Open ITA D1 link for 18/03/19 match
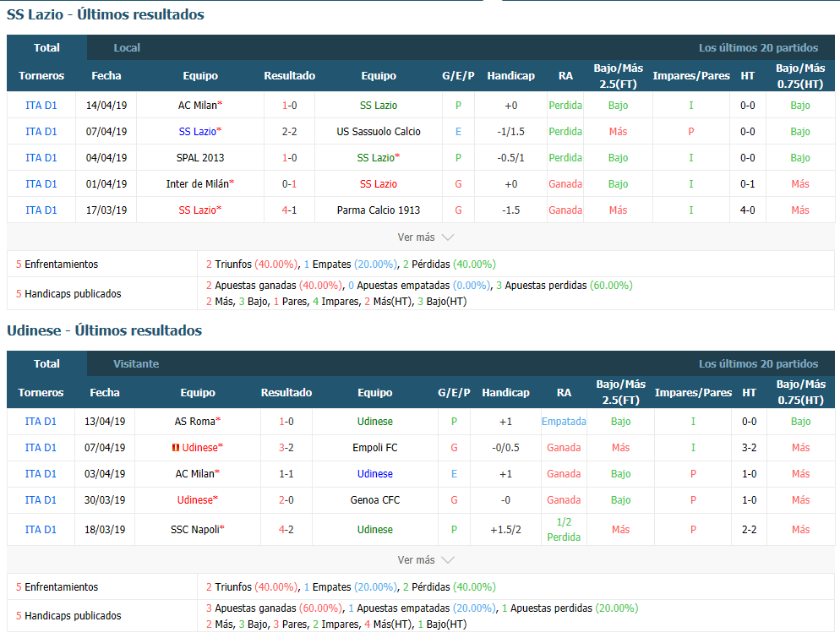This screenshot has width=840, height=638. click(41, 530)
